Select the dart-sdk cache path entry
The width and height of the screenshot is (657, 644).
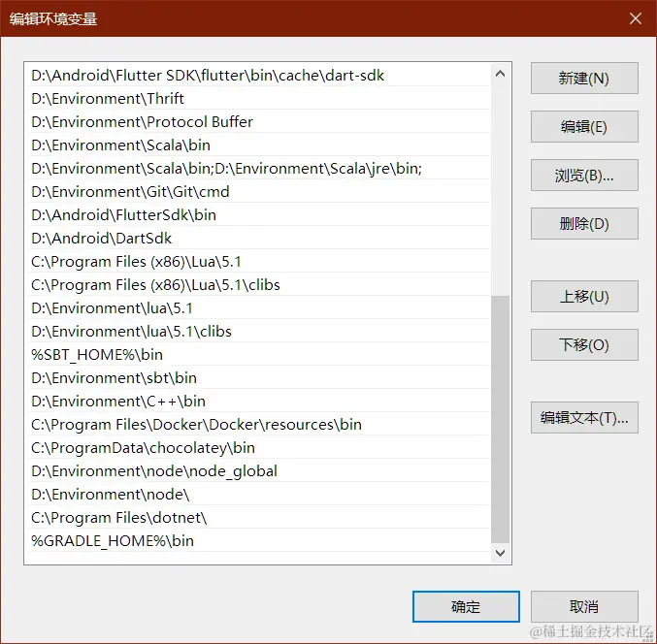[258, 76]
